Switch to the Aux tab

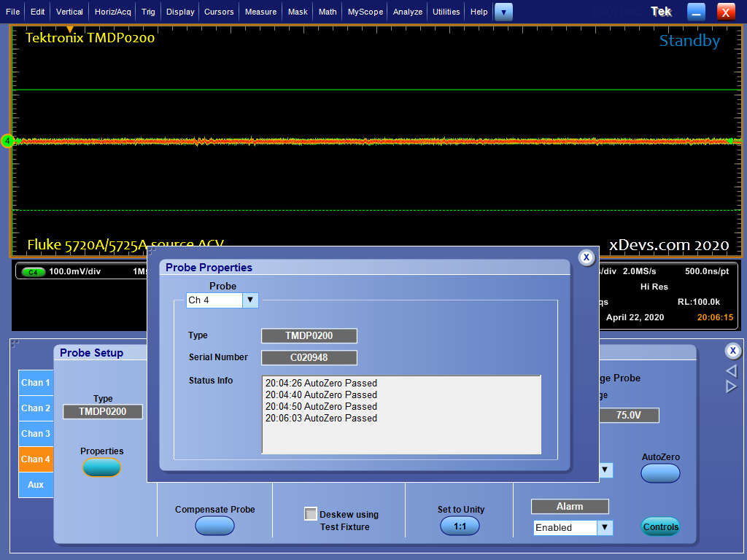[x=36, y=485]
